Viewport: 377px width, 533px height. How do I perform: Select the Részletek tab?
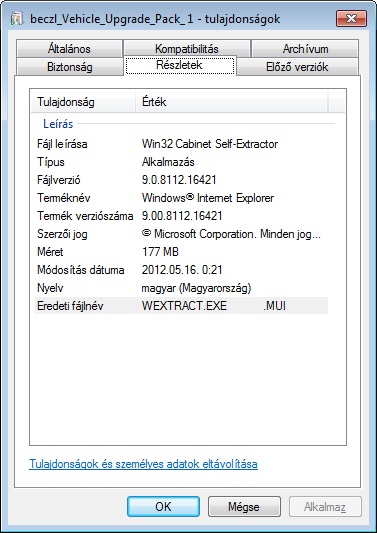coord(179,66)
